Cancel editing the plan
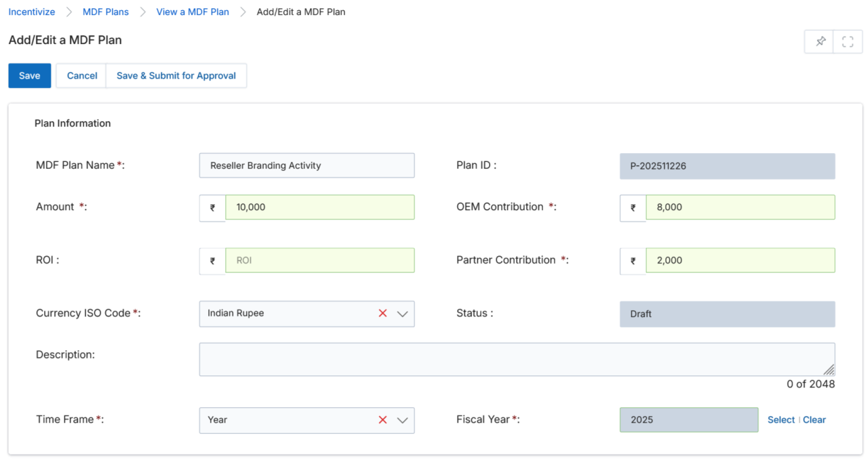The width and height of the screenshot is (868, 460). (x=81, y=76)
